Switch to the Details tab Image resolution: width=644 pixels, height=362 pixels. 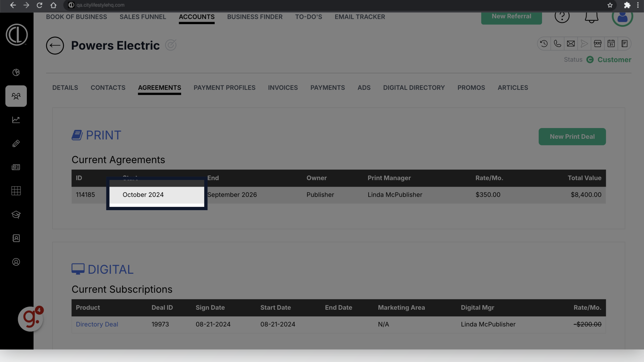pos(65,88)
